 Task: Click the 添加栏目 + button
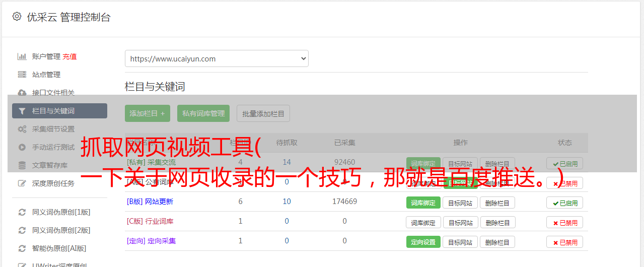[x=148, y=113]
